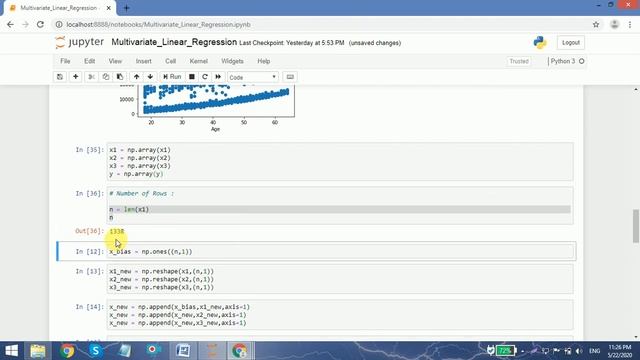Click the In [13] np.reshape code cell

tap(340, 279)
